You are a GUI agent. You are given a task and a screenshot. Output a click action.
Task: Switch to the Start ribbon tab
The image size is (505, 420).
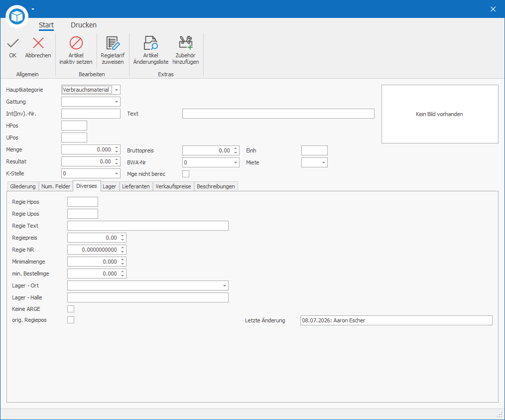[46, 25]
